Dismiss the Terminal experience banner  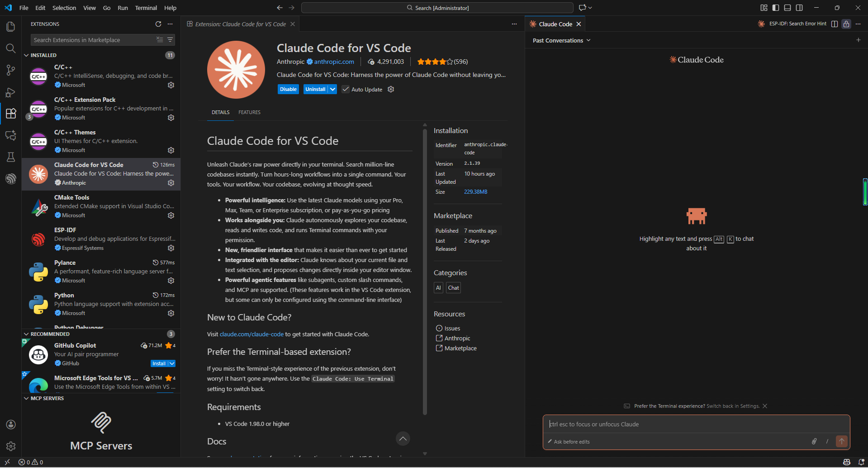765,406
